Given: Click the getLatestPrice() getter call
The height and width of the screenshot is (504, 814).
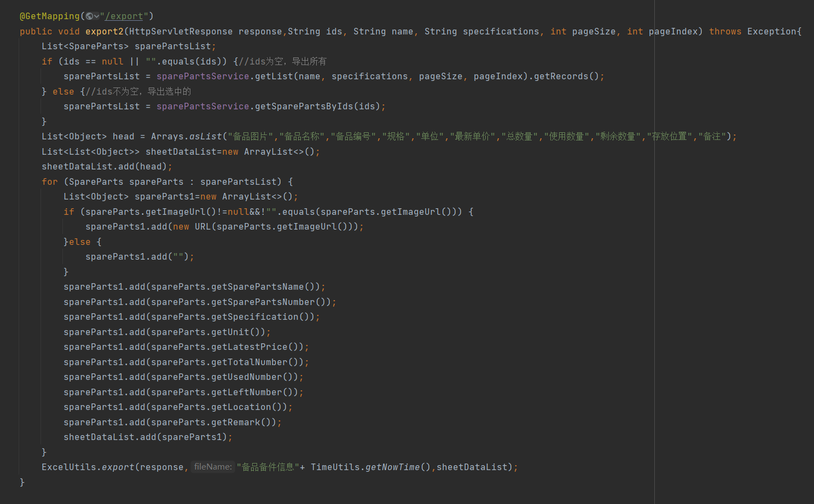Looking at the screenshot, I should [x=255, y=347].
